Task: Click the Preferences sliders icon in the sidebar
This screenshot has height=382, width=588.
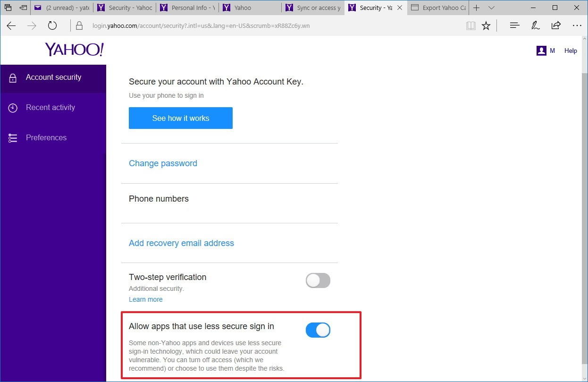Action: tap(12, 137)
